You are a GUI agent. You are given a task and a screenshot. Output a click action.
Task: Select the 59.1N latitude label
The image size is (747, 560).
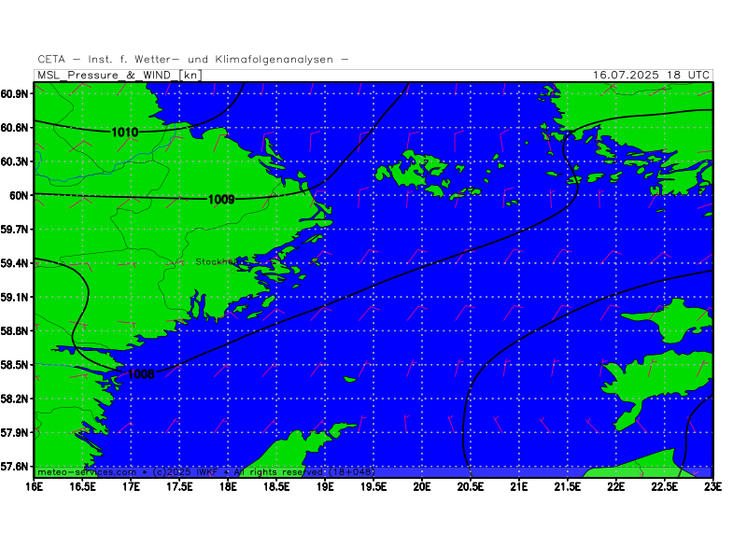[14, 297]
